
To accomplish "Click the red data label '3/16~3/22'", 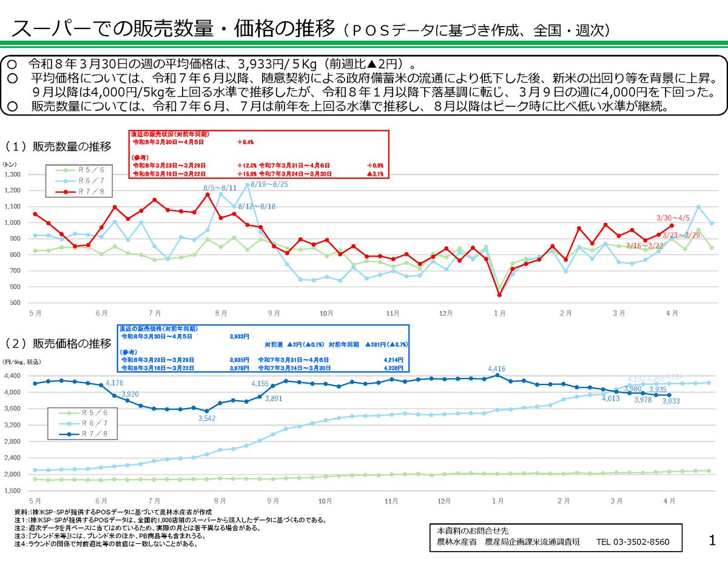I will (x=644, y=245).
